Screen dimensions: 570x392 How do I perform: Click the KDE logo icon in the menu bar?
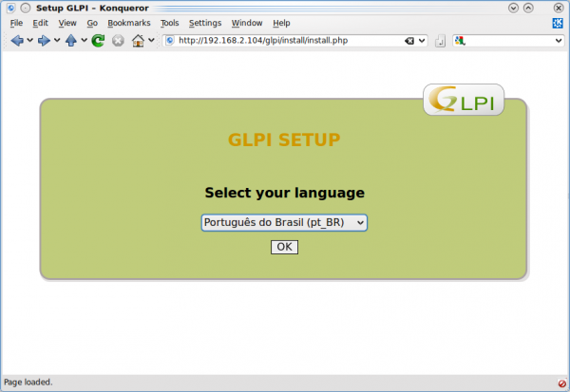click(558, 23)
